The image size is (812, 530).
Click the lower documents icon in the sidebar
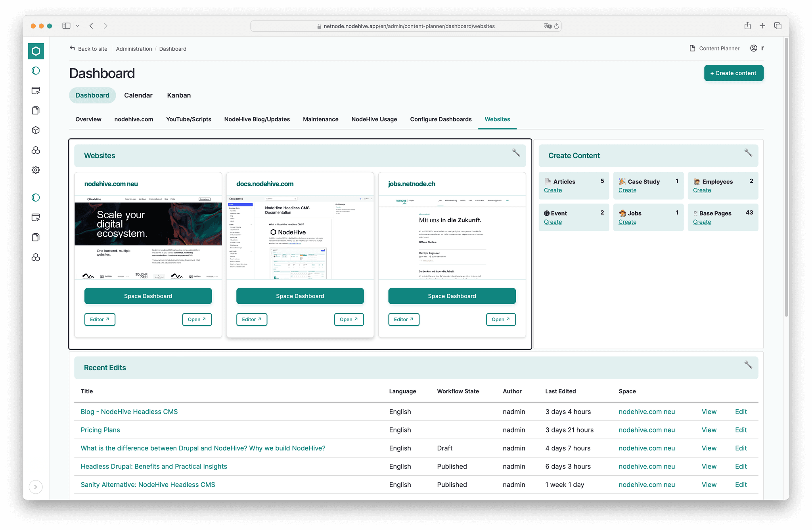pyautogui.click(x=36, y=237)
